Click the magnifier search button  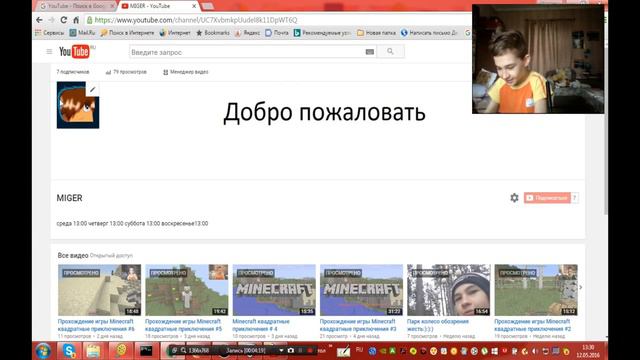click(x=390, y=51)
